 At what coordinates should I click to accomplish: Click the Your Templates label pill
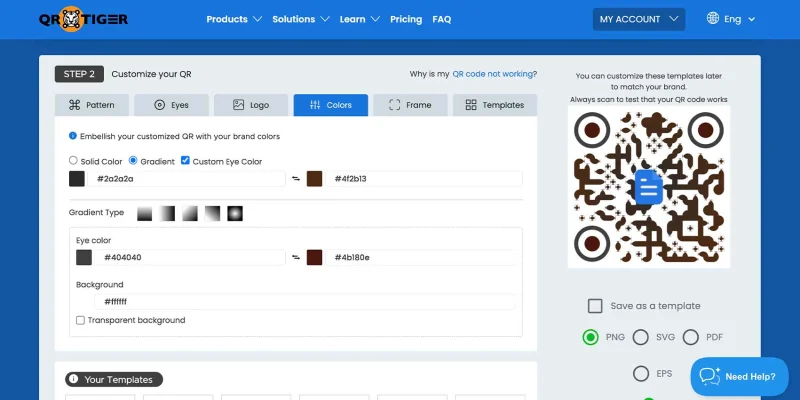pos(114,379)
